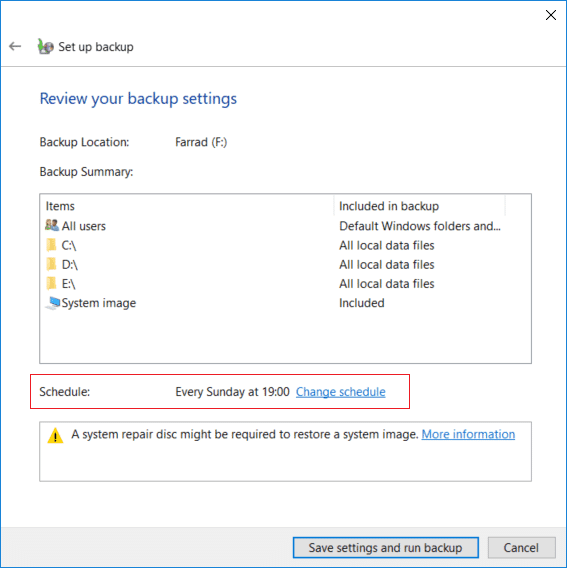
Task: Open the Change schedule link
Action: coord(341,392)
